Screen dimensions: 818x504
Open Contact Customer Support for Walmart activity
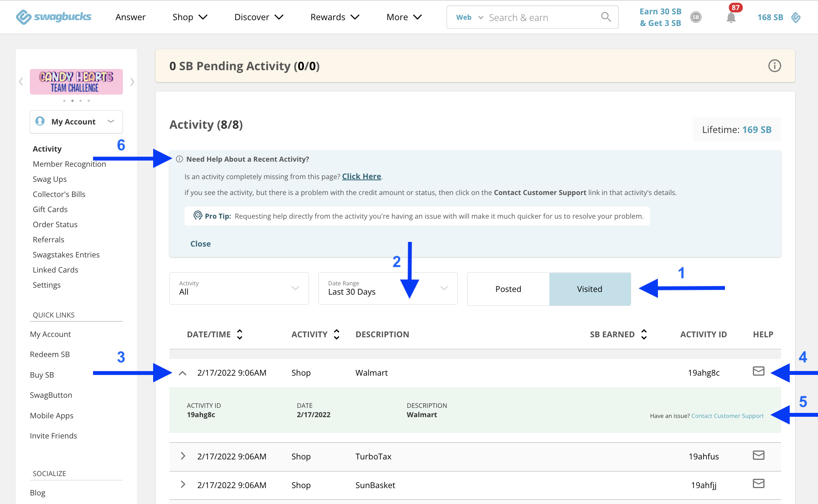tap(727, 416)
